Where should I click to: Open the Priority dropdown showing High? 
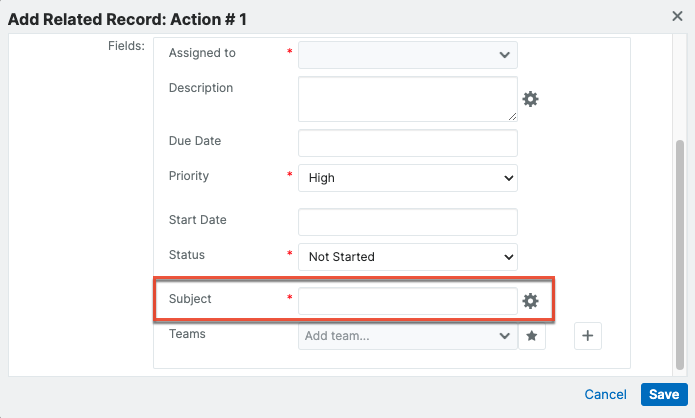pyautogui.click(x=407, y=178)
